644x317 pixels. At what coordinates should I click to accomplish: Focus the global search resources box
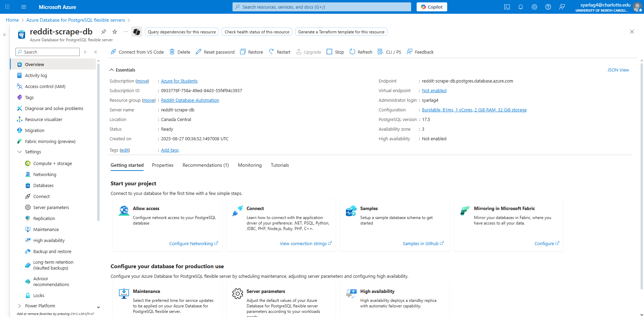tap(321, 7)
